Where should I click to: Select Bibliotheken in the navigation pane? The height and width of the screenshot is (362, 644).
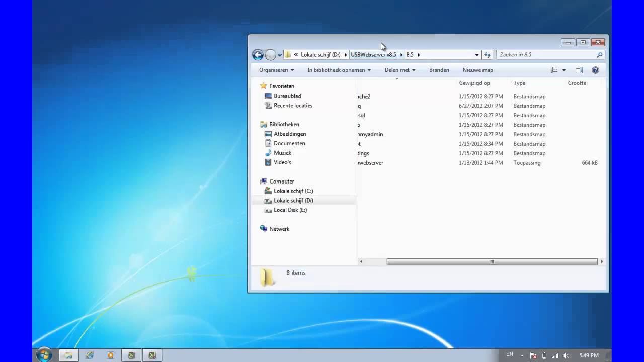tap(284, 125)
